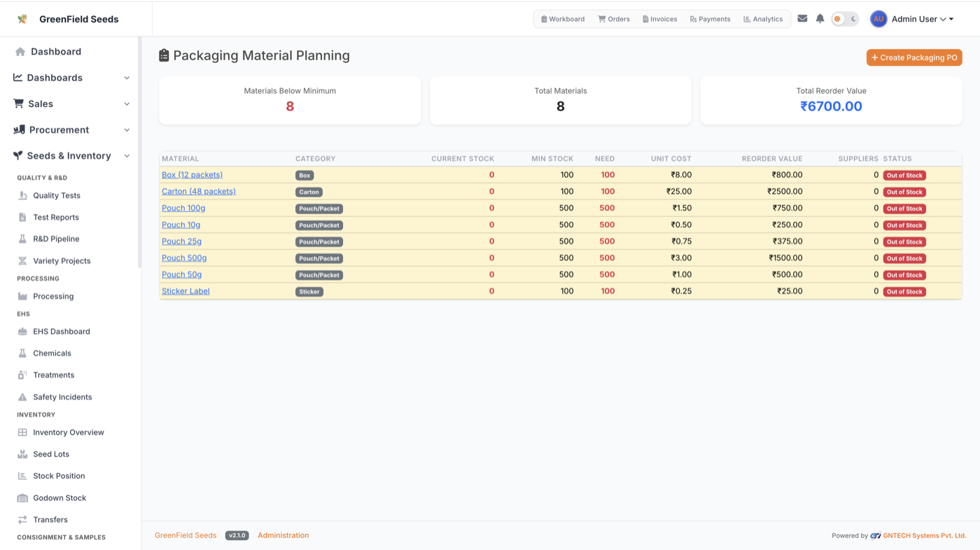Viewport: 980px width, 550px height.
Task: Click the Dashboard home icon
Action: (20, 52)
